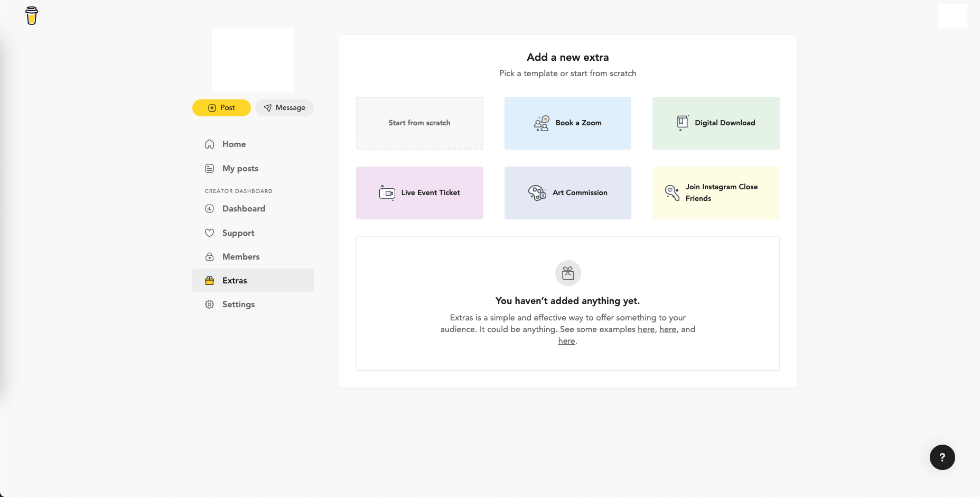The image size is (980, 497).
Task: Click the Instagram Close Friends key icon
Action: tap(672, 193)
